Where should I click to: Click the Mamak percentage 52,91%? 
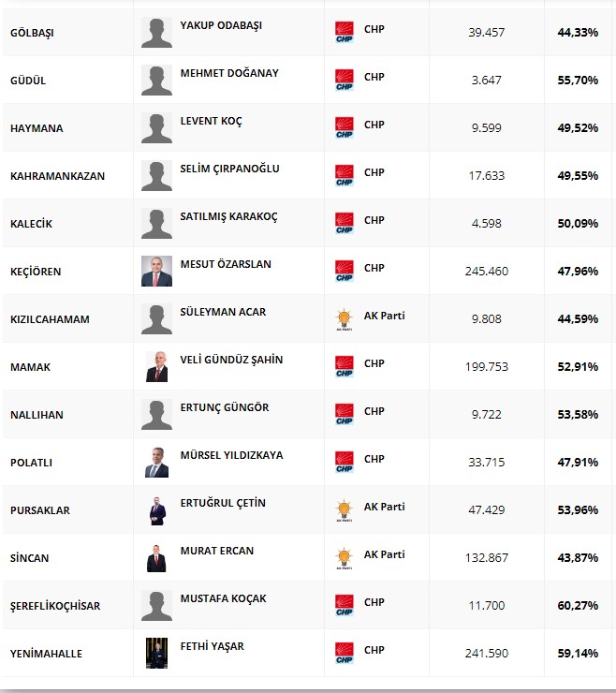tap(578, 366)
